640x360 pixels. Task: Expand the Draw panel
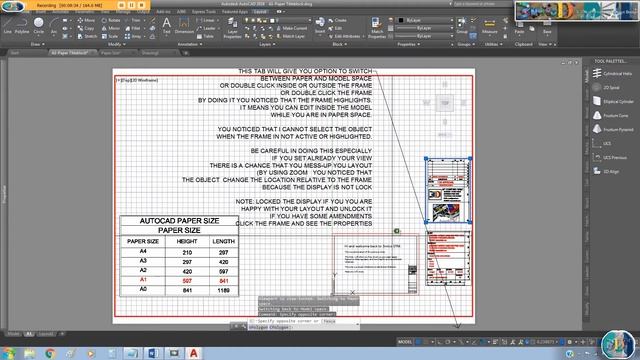tap(38, 44)
